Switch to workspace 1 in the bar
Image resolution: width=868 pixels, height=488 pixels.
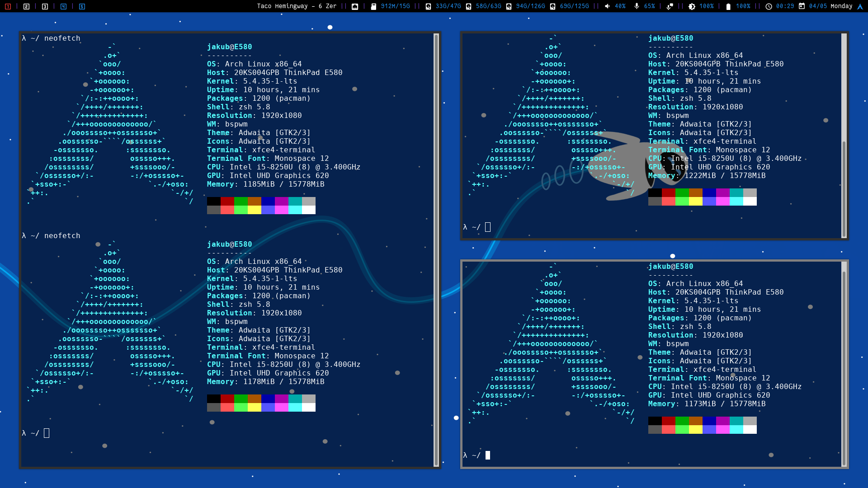point(8,6)
